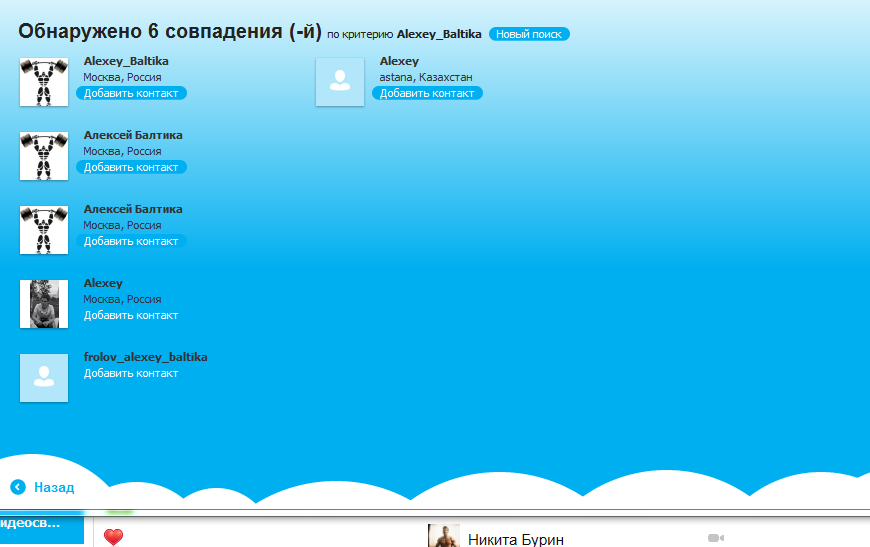Add the first Алексей Балтика contact
870x547 pixels.
(x=131, y=167)
